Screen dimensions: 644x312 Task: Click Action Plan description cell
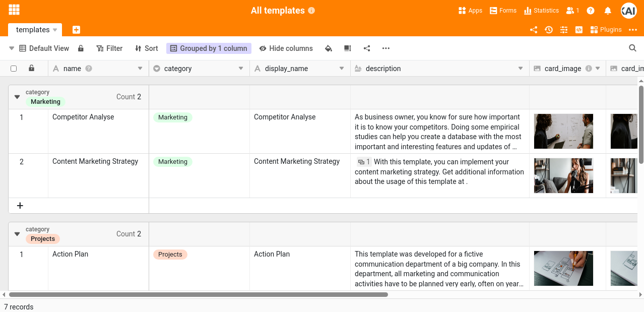tap(440, 269)
